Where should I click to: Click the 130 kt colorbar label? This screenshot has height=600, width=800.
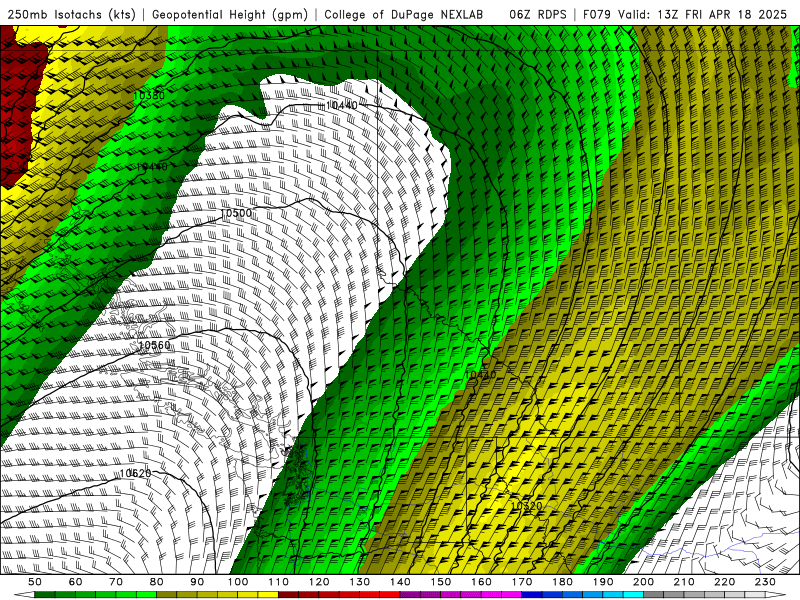click(360, 582)
